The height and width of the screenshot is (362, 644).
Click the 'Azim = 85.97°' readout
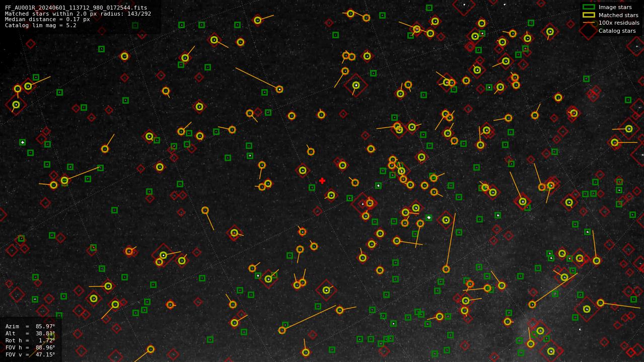click(30, 326)
